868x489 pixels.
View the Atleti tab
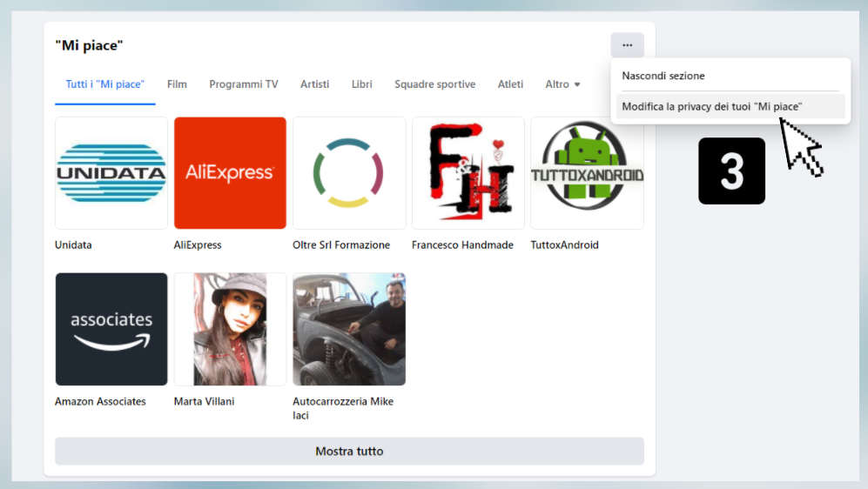pyautogui.click(x=510, y=84)
